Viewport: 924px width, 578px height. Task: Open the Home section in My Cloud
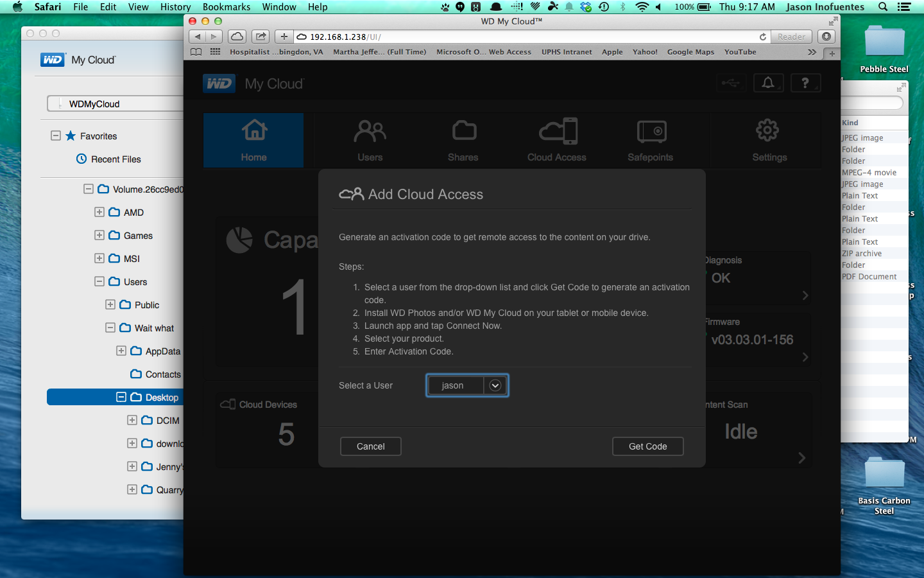pyautogui.click(x=253, y=140)
